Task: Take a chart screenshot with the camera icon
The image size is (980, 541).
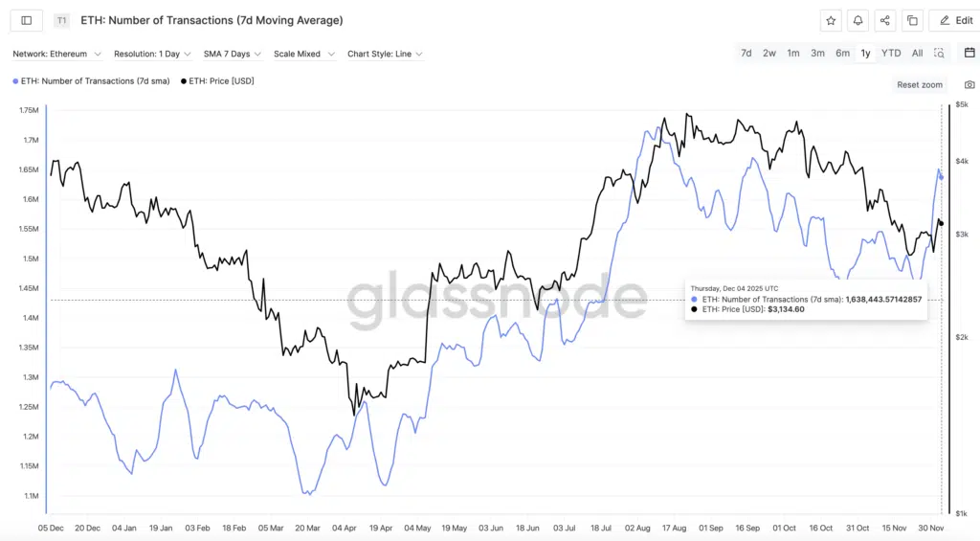Action: (969, 85)
